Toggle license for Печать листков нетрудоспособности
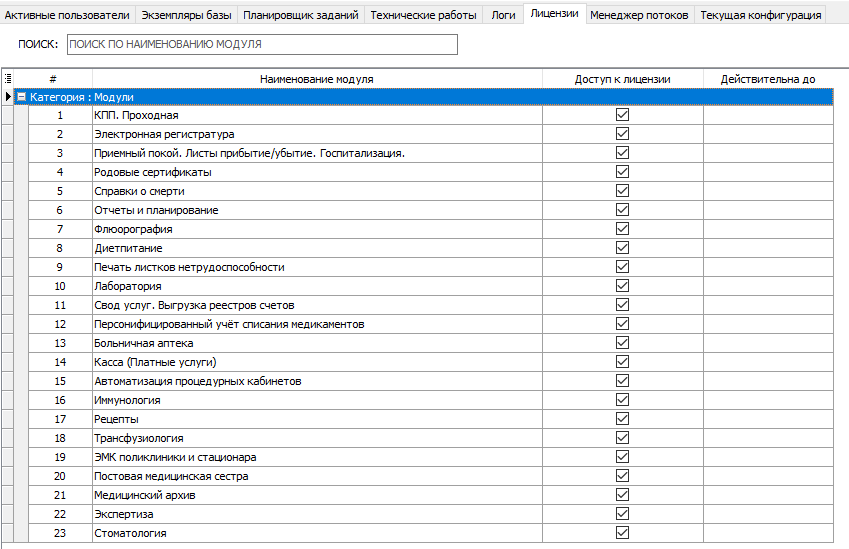 tap(623, 267)
